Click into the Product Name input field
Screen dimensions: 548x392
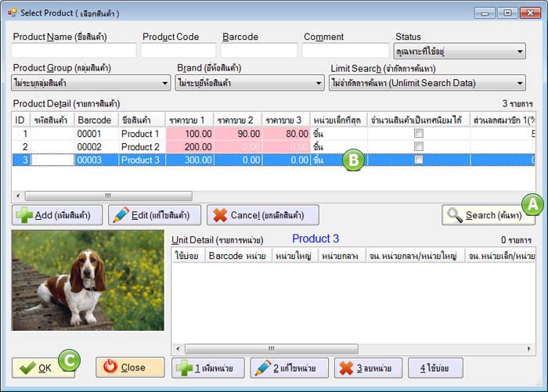point(74,51)
